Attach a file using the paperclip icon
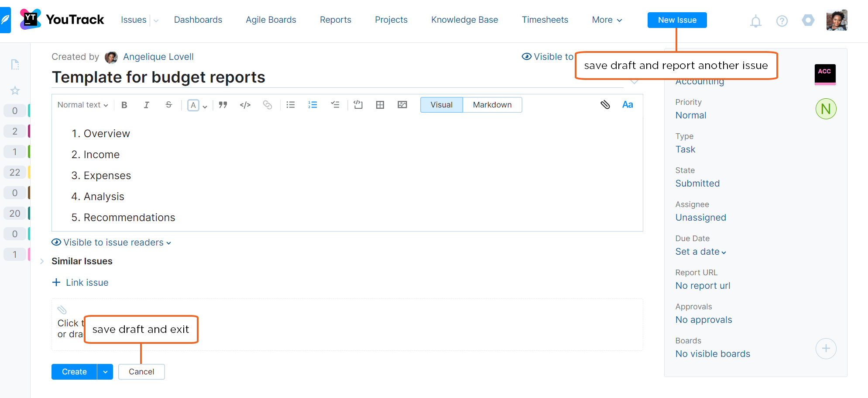The height and width of the screenshot is (398, 868). pyautogui.click(x=605, y=105)
